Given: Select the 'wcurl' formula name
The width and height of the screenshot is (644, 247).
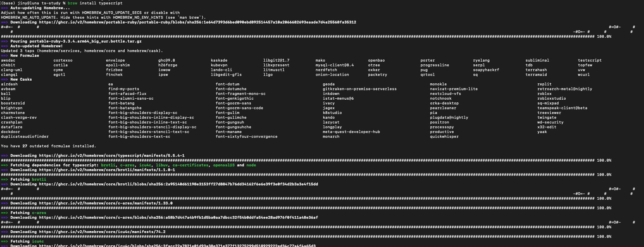Looking at the screenshot, I should 584,75.
